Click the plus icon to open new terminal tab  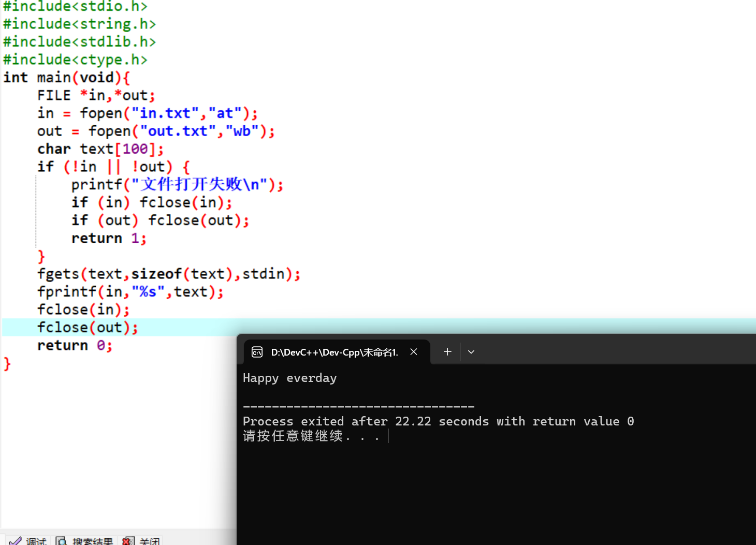(447, 352)
